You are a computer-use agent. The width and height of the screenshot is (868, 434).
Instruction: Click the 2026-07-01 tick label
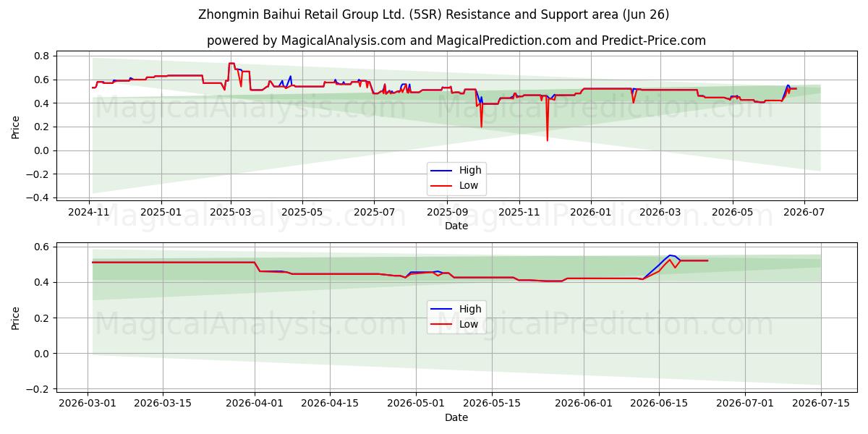(745, 404)
